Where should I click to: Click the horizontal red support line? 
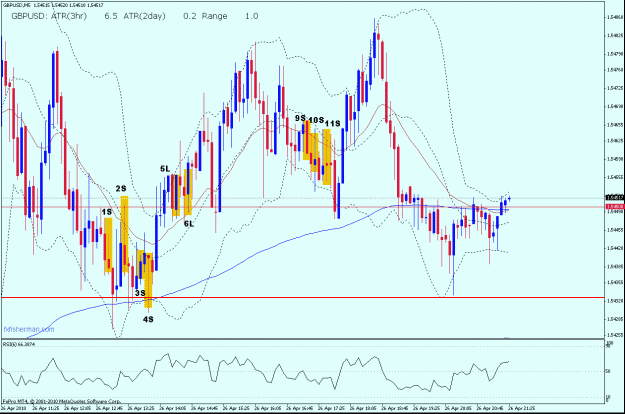pos(303,297)
